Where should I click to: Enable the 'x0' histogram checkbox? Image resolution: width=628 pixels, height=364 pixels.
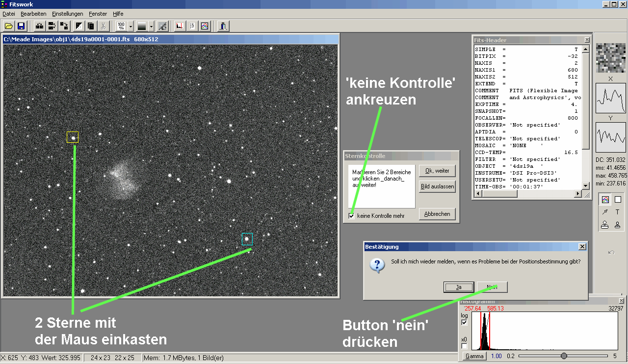[465, 346]
